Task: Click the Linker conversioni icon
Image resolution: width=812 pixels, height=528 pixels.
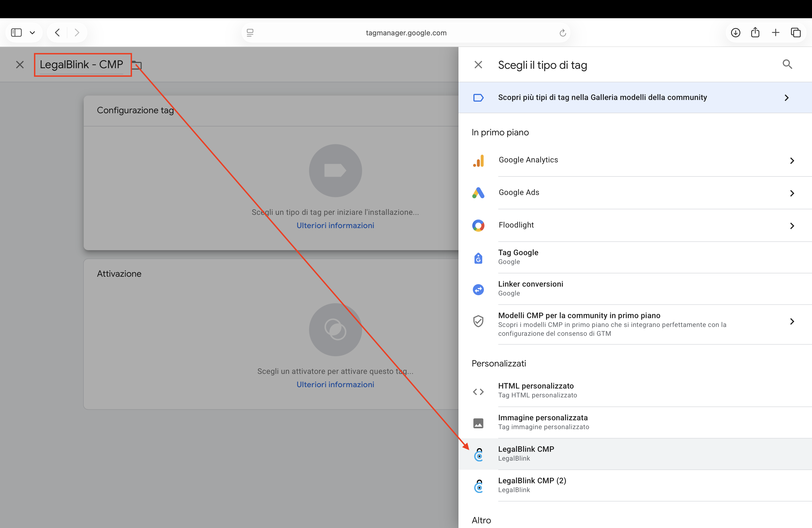Action: click(478, 290)
